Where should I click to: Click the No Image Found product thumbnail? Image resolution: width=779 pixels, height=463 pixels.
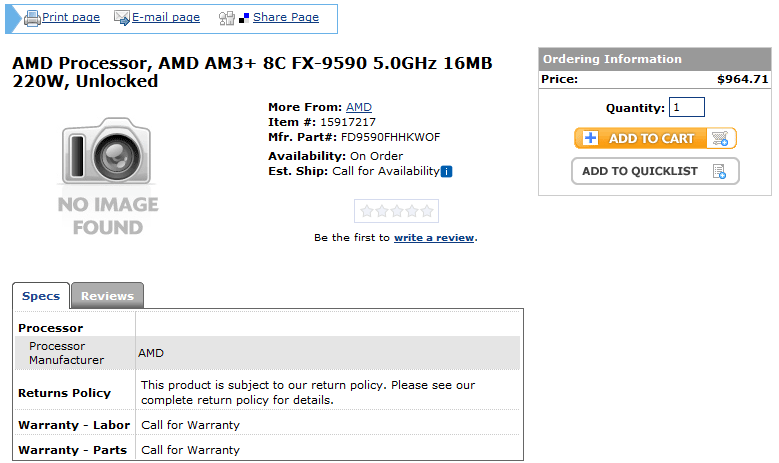point(108,177)
